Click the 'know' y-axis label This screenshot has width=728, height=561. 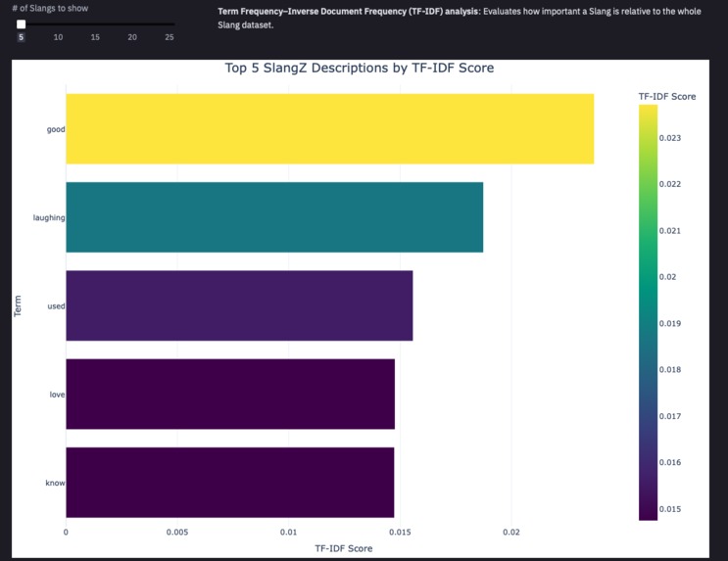(55, 483)
